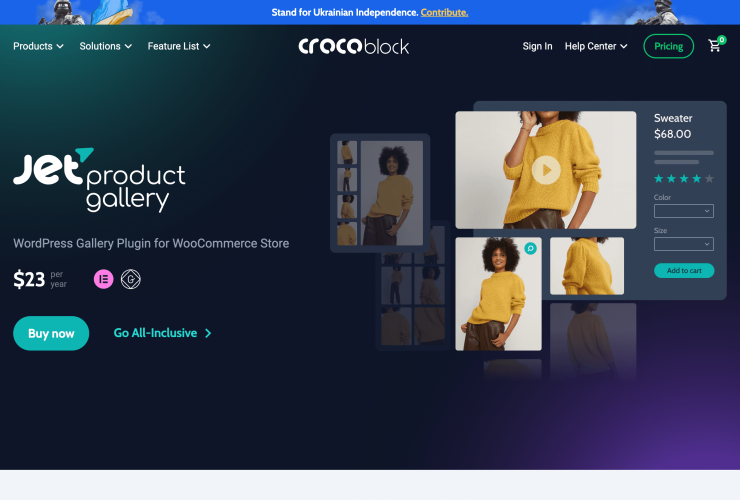This screenshot has height=500, width=740.
Task: Open the Feature List menu
Action: [x=179, y=46]
